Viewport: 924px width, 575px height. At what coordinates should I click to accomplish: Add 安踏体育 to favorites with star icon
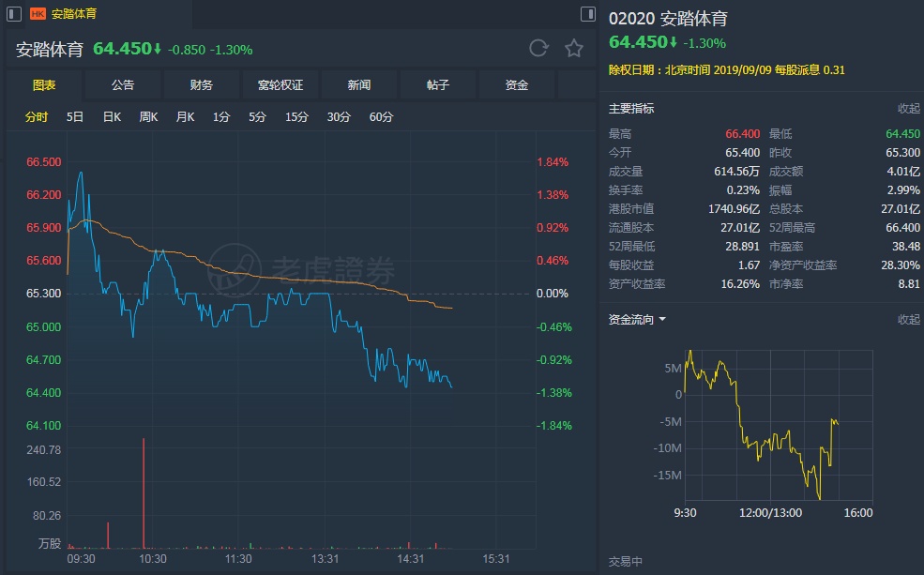tap(574, 49)
